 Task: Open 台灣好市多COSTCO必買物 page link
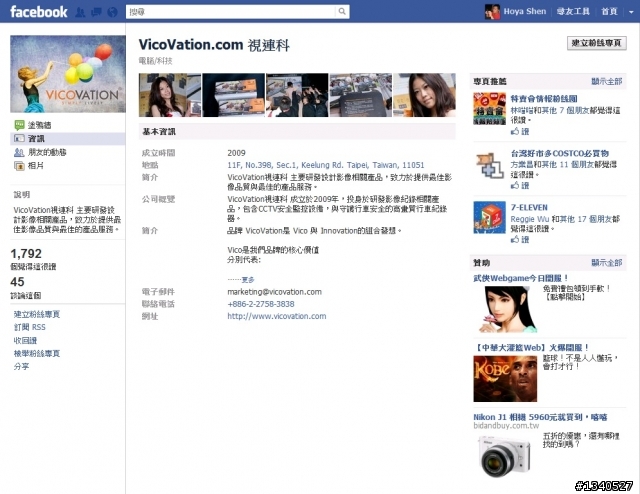tap(560, 153)
